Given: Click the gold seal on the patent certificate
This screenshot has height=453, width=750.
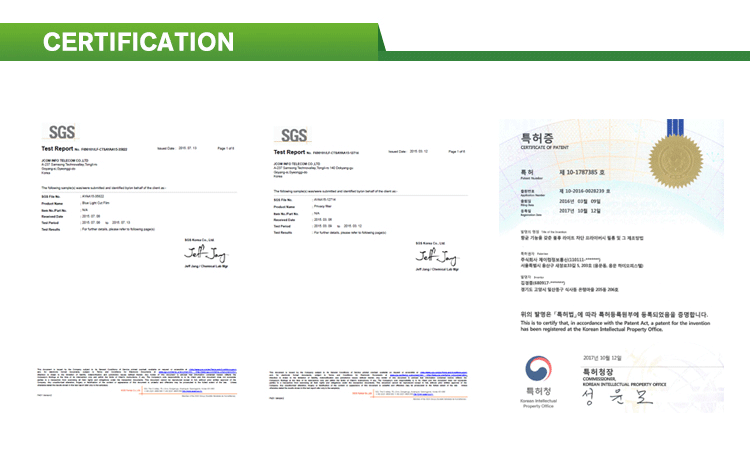Looking at the screenshot, I should 675,161.
